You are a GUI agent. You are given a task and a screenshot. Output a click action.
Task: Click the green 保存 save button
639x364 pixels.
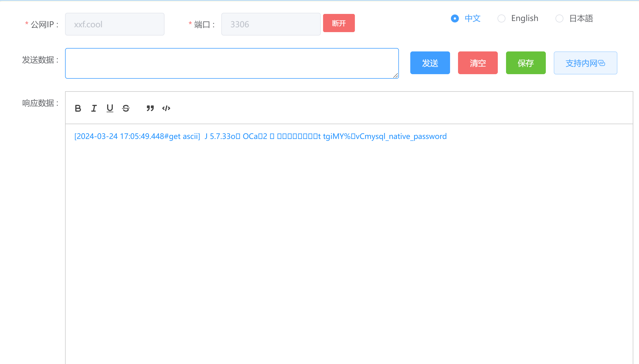coord(526,63)
